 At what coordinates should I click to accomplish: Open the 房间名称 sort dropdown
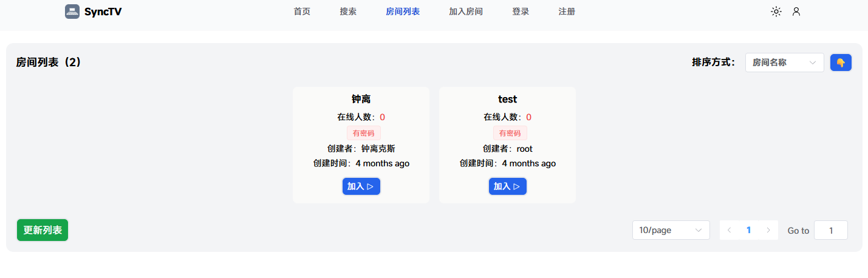[x=784, y=63]
